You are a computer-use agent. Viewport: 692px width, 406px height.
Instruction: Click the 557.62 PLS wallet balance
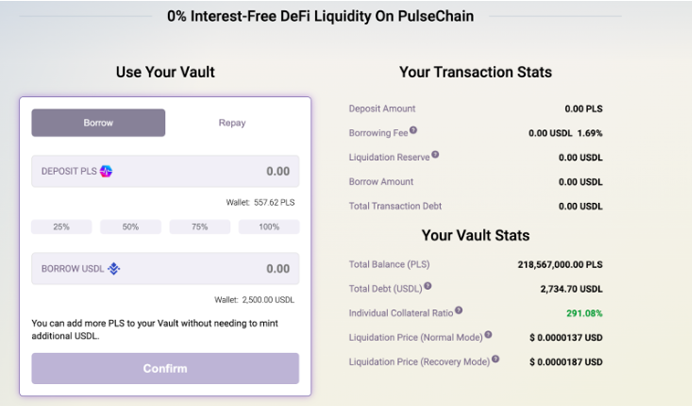(274, 203)
